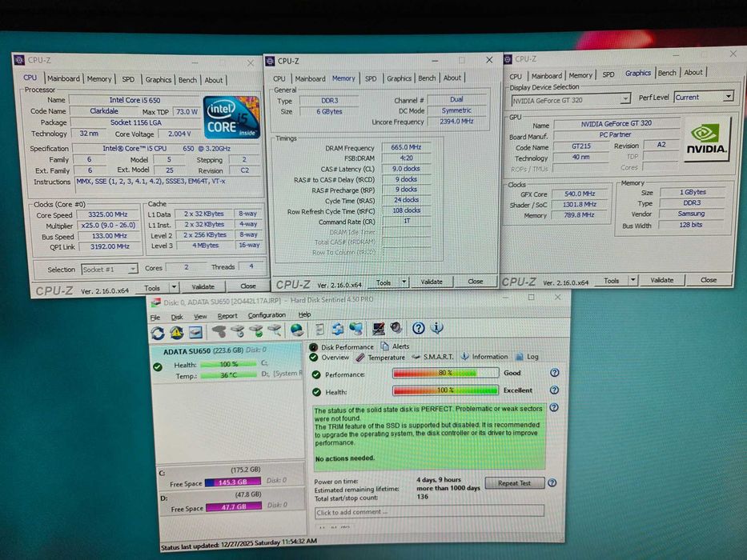This screenshot has height=560, width=747.
Task: Open the S.M.A.R.T. tab
Action: [x=432, y=356]
